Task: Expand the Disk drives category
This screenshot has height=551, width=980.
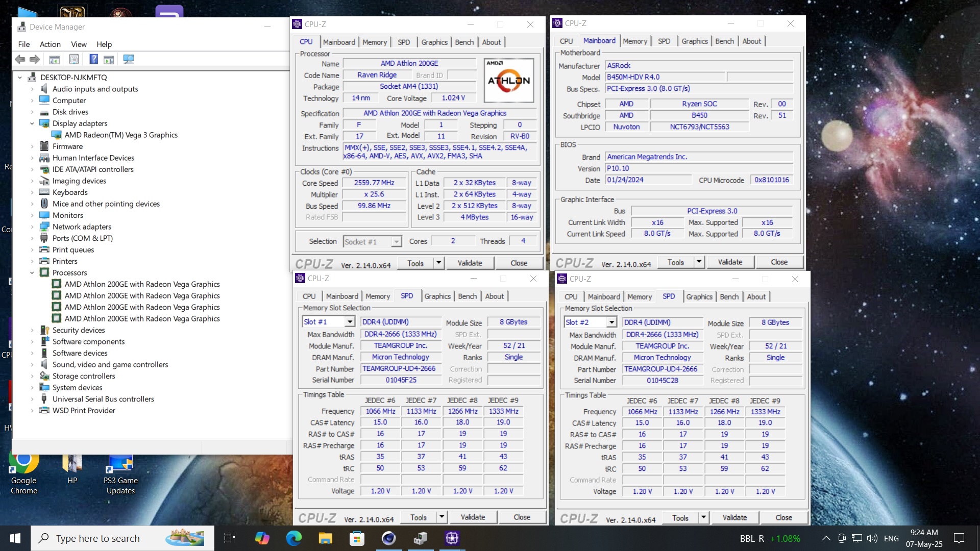Action: (x=32, y=112)
